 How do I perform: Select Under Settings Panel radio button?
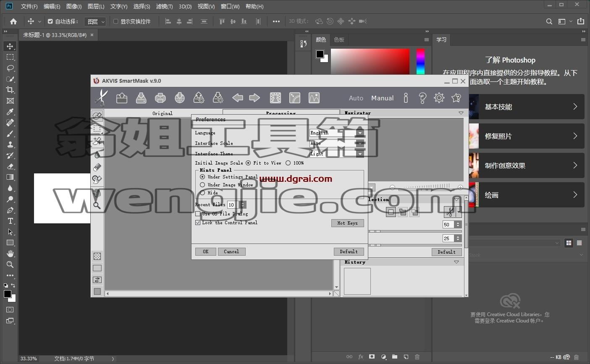(202, 177)
